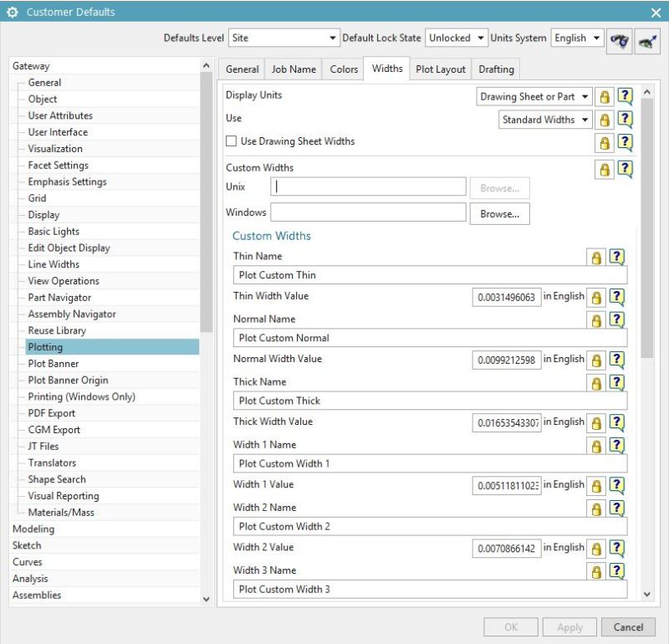Toggle lock icon for Display Units
Screen dimensions: 669x644
tap(605, 97)
